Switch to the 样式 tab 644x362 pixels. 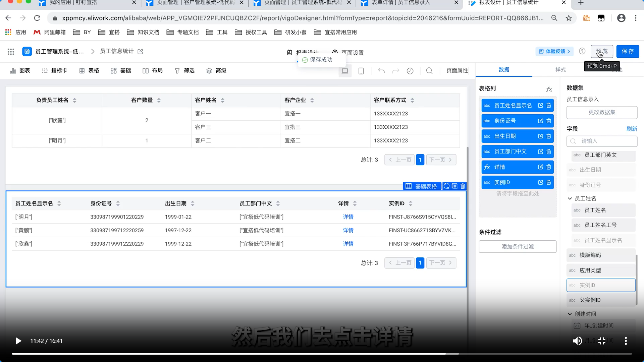point(560,69)
